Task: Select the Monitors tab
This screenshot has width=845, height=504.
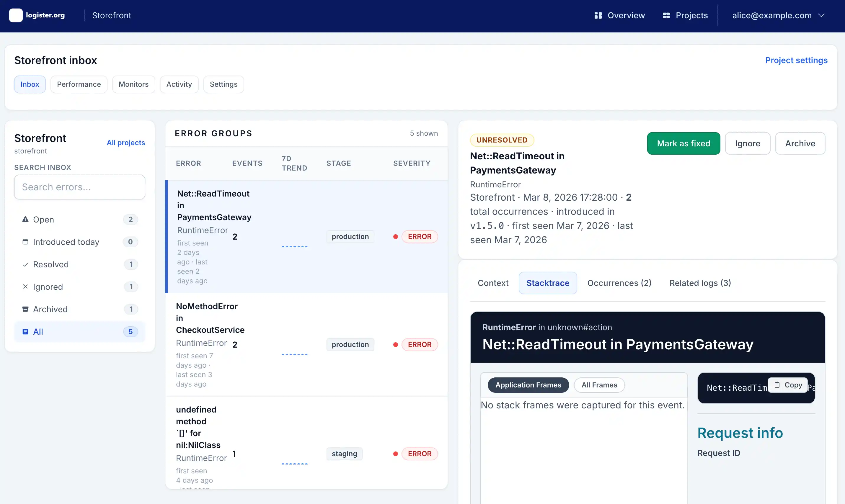Action: [133, 84]
